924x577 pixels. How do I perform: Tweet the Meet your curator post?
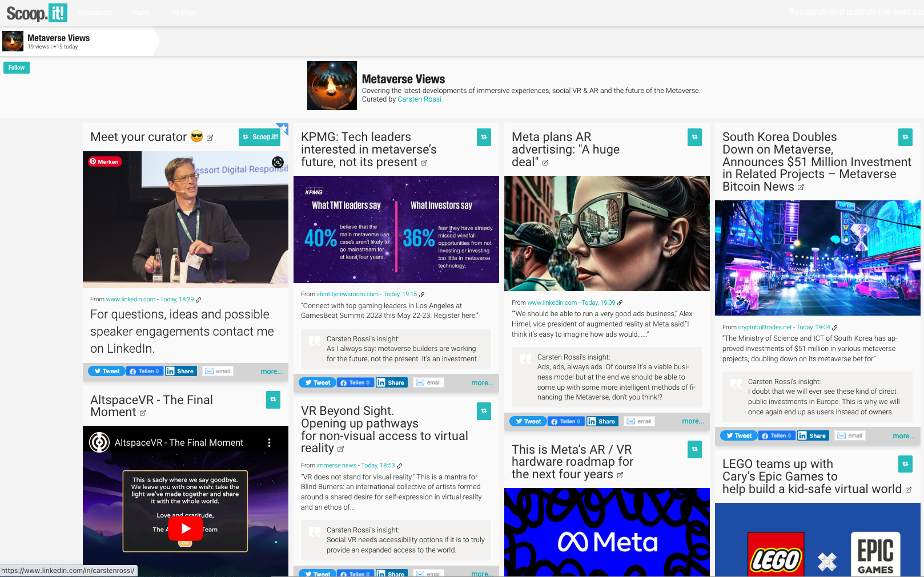click(x=107, y=371)
